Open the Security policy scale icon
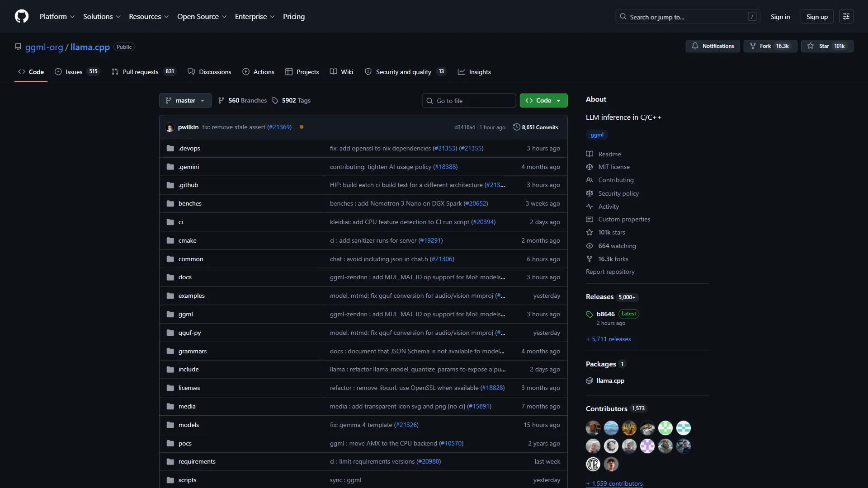The image size is (868, 488). [x=590, y=193]
